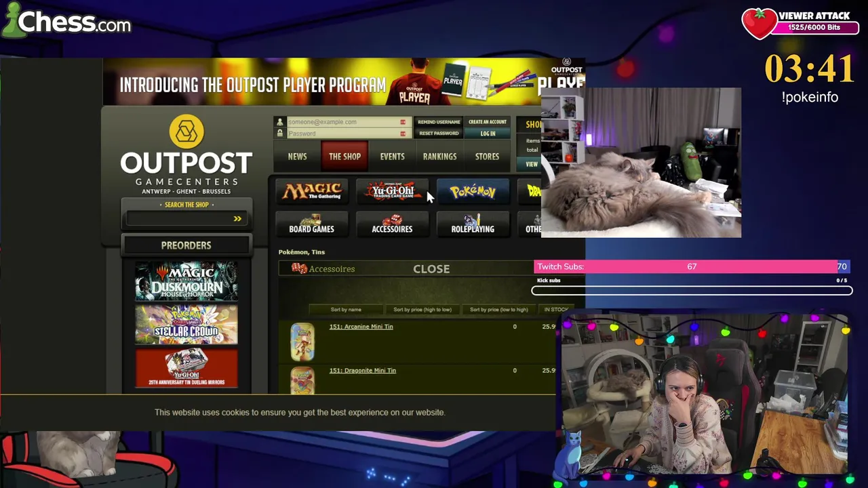Open the 151: Dragonite Mini Tin link
Screen dimensions: 868x488
(x=362, y=371)
